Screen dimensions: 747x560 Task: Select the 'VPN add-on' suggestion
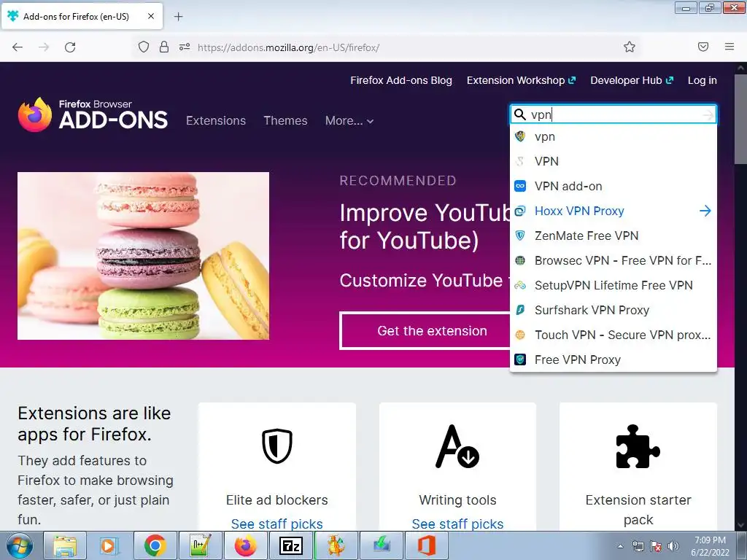613,186
